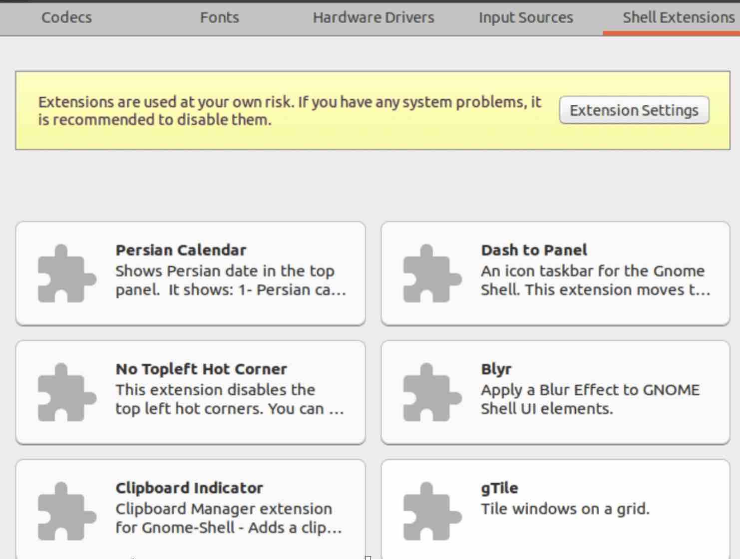
Task: Click the 'Tile windows on a grid.' description
Action: (x=565, y=509)
